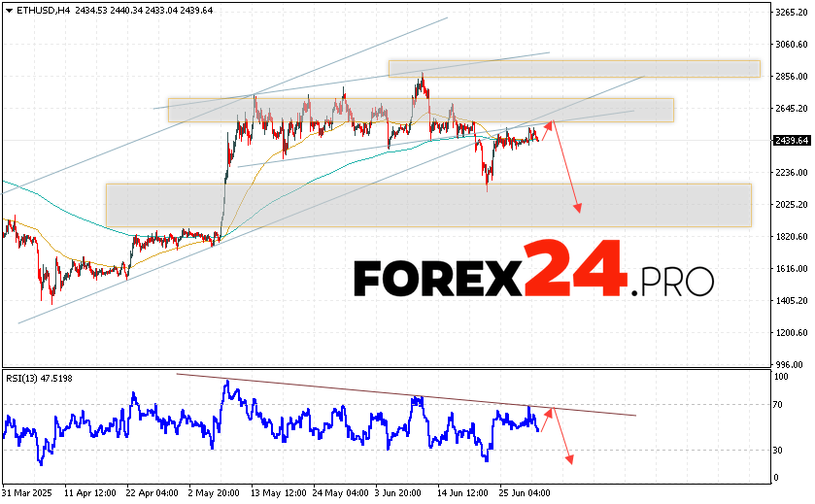The width and height of the screenshot is (815, 504).
Task: Select the 3265.20 price axis label
Action: point(791,13)
